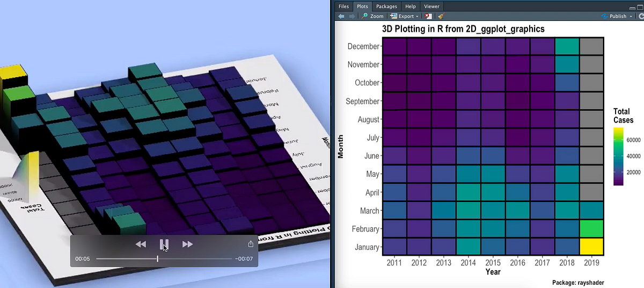Viewport: 644px width, 288px height.
Task: Click the December 2018 heatmap tile
Action: (567, 46)
